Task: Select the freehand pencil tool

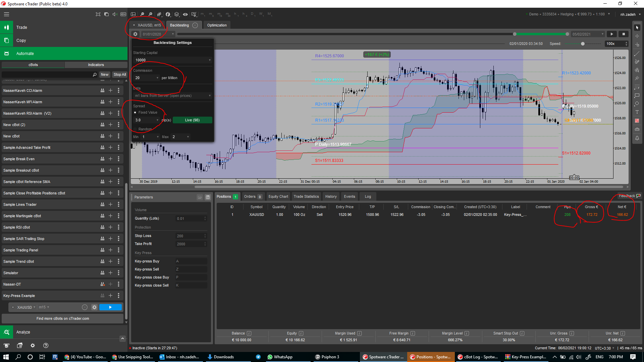Action: (637, 62)
